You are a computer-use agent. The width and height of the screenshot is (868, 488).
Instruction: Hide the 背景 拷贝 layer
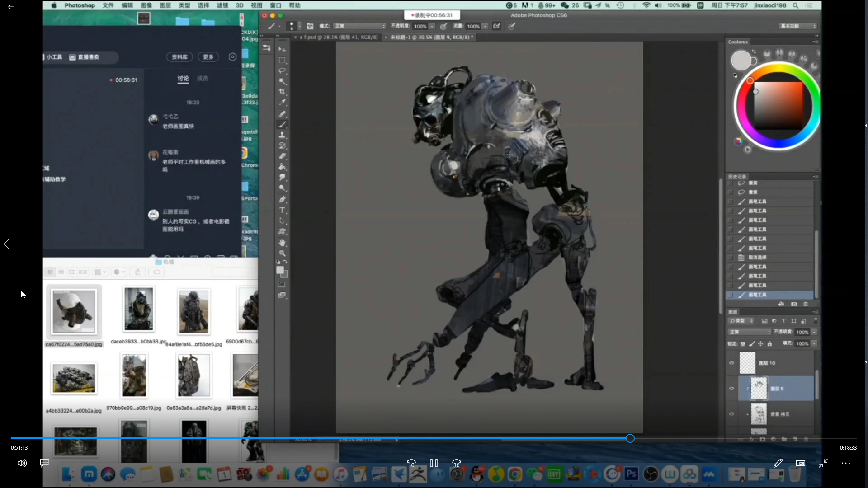(x=731, y=414)
